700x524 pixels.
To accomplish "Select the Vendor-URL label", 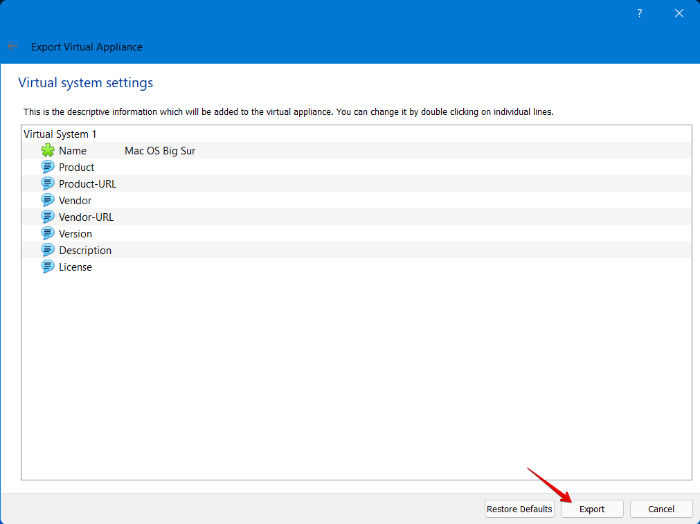I will (x=86, y=217).
